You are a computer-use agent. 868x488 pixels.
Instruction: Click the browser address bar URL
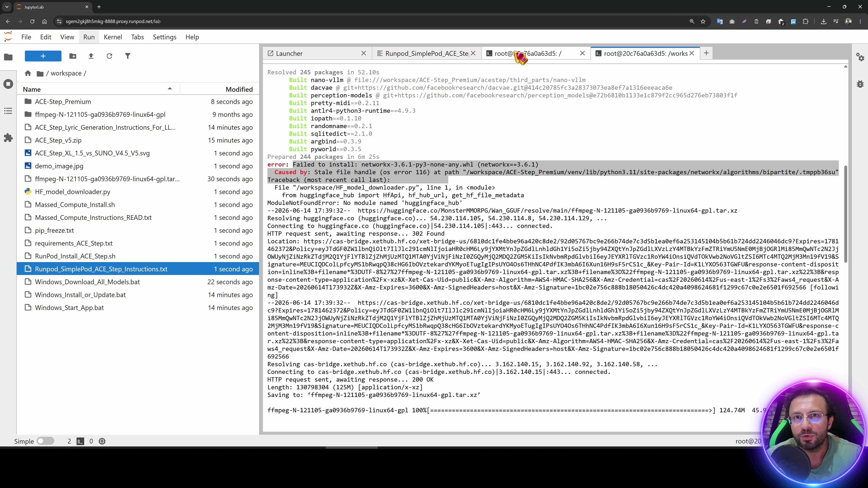[113, 21]
